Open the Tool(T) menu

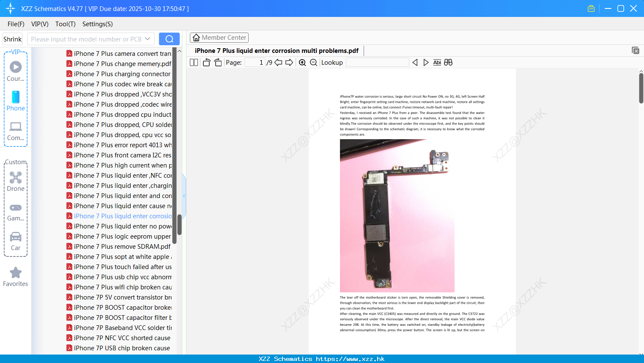click(66, 24)
